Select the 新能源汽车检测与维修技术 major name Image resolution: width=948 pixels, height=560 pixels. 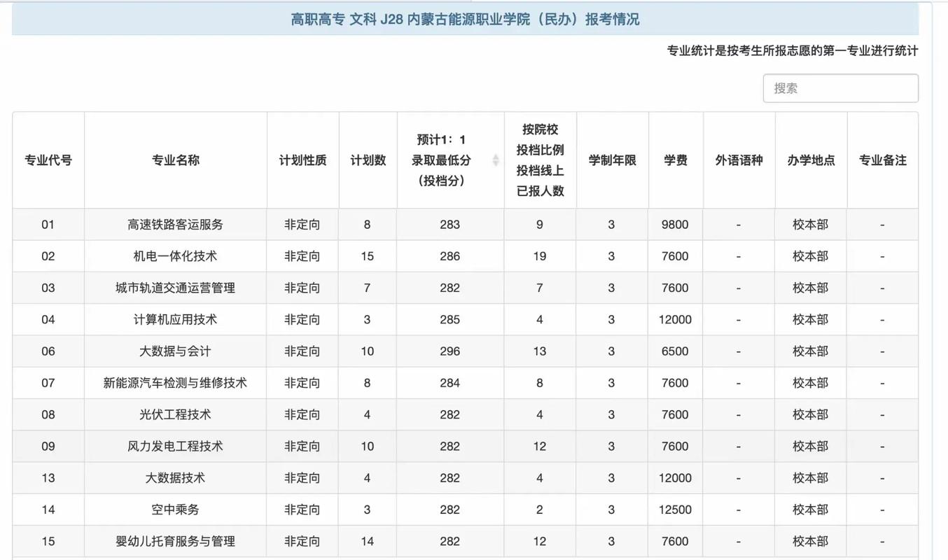coord(176,383)
